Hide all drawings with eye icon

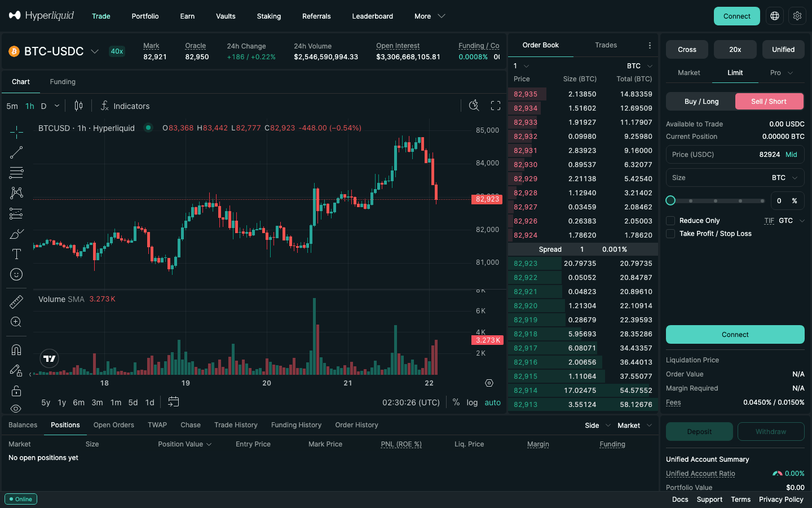point(16,408)
